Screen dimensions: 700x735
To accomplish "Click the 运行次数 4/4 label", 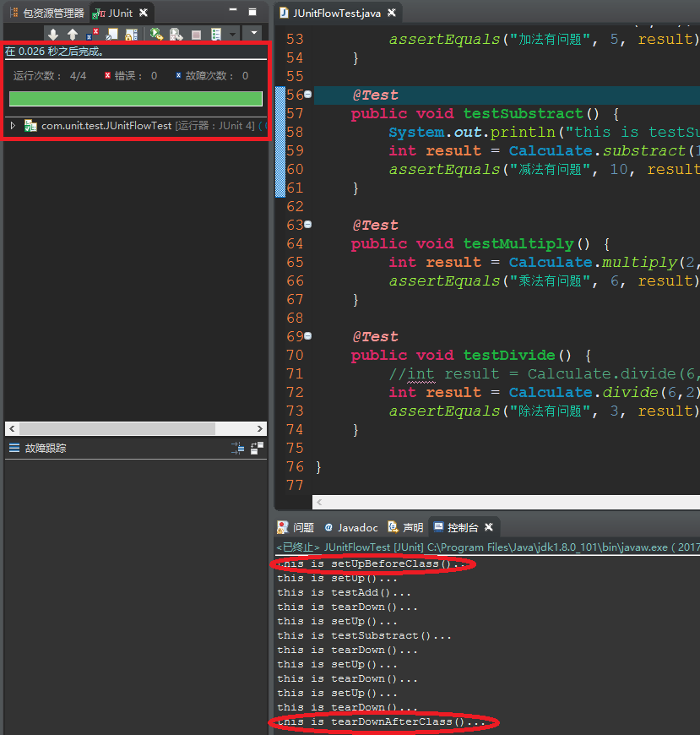I will click(x=50, y=76).
